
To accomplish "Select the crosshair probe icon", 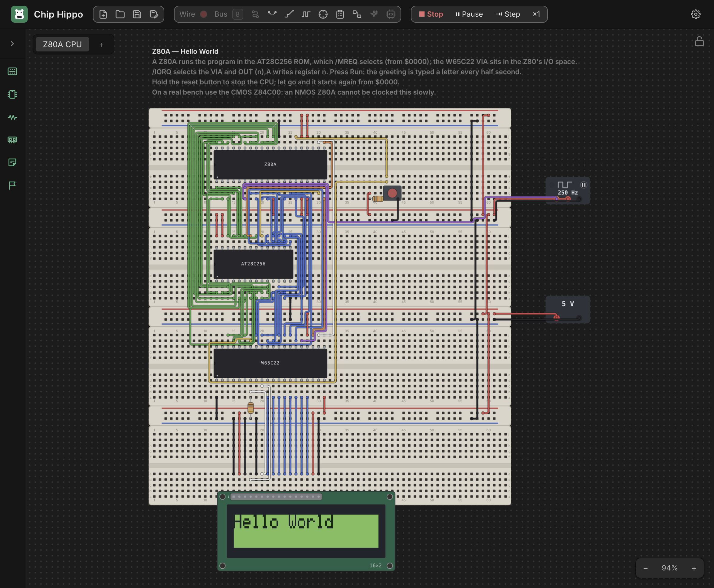I will click(323, 14).
